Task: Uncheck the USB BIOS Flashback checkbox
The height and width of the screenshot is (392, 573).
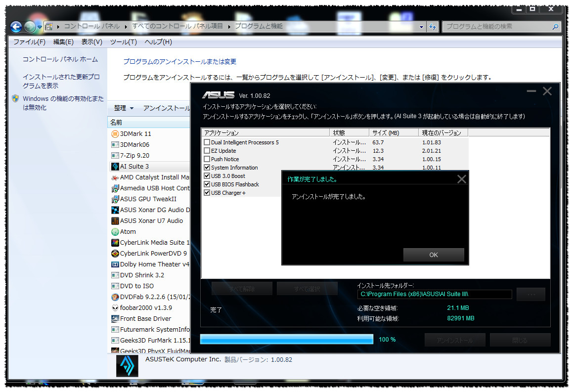Action: (x=207, y=184)
